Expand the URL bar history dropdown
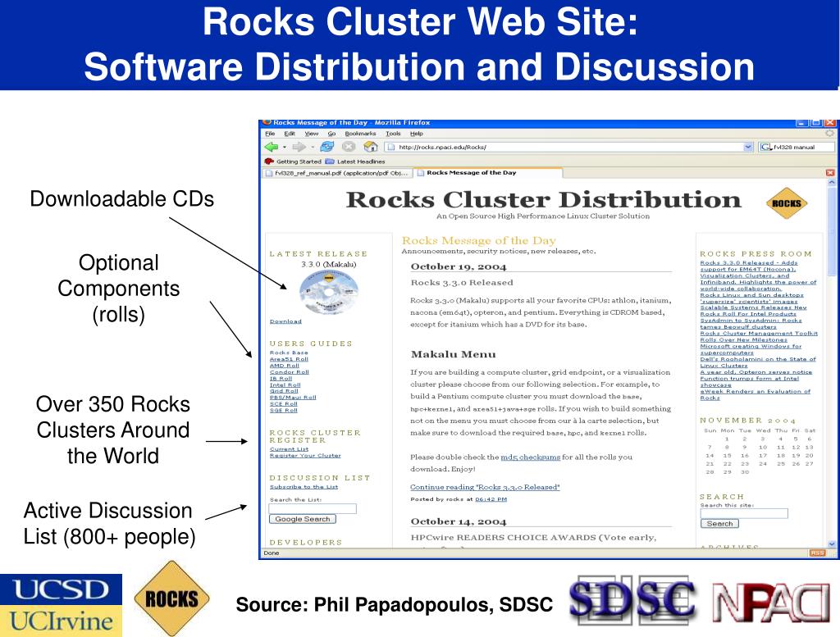The image size is (840, 637). pos(748,147)
